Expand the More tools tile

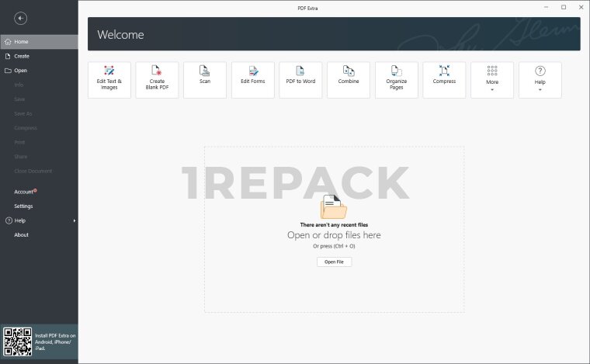tap(492, 80)
